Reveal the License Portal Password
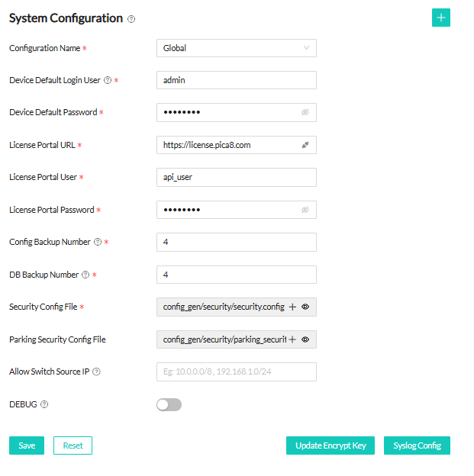 click(305, 210)
